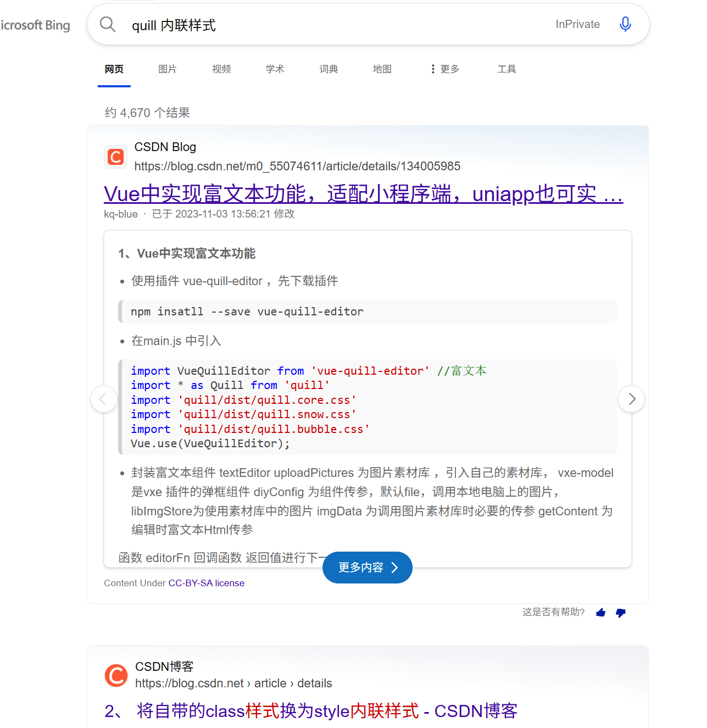Click the magnifying glass search icon
The height and width of the screenshot is (728, 707).
[x=108, y=24]
